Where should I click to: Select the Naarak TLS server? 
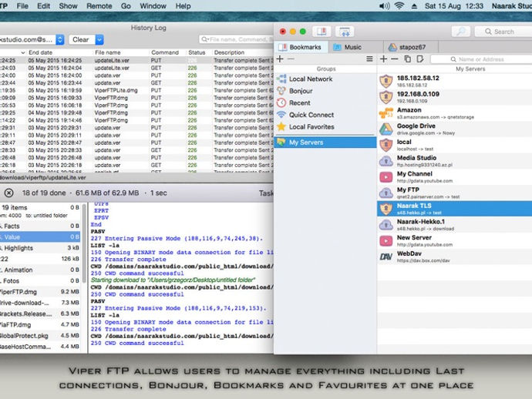454,209
